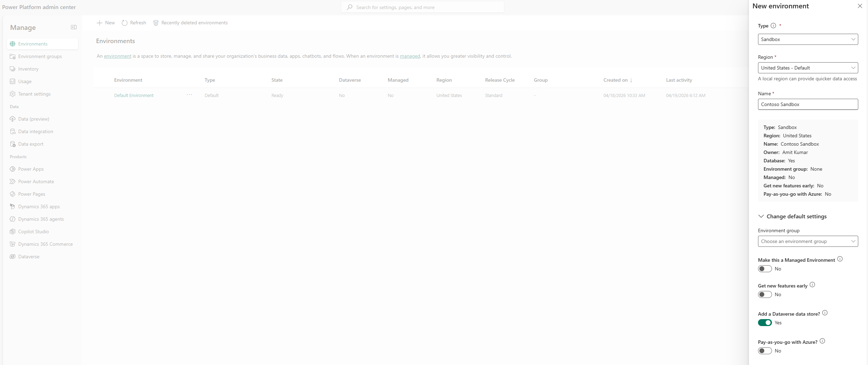
Task: Go to Inventory page
Action: pyautogui.click(x=42, y=69)
